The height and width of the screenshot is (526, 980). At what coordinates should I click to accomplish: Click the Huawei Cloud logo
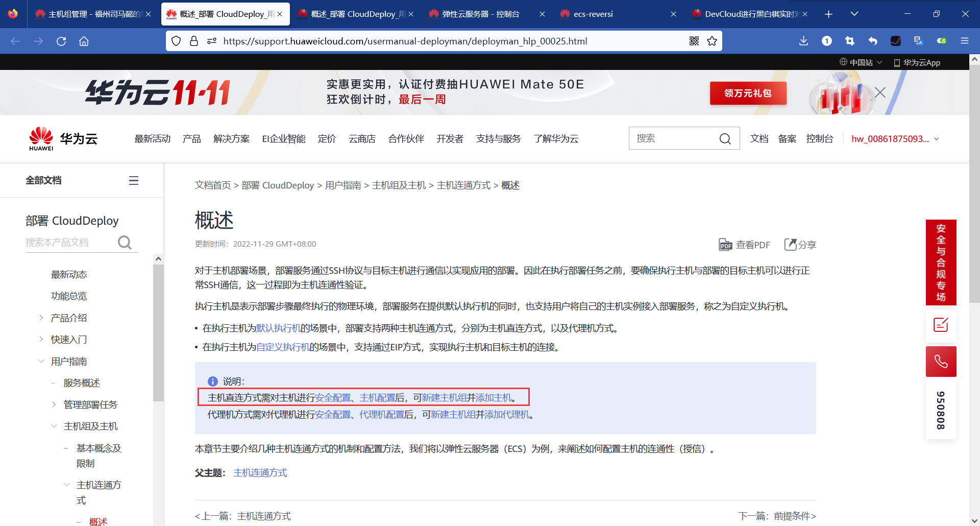[62, 138]
